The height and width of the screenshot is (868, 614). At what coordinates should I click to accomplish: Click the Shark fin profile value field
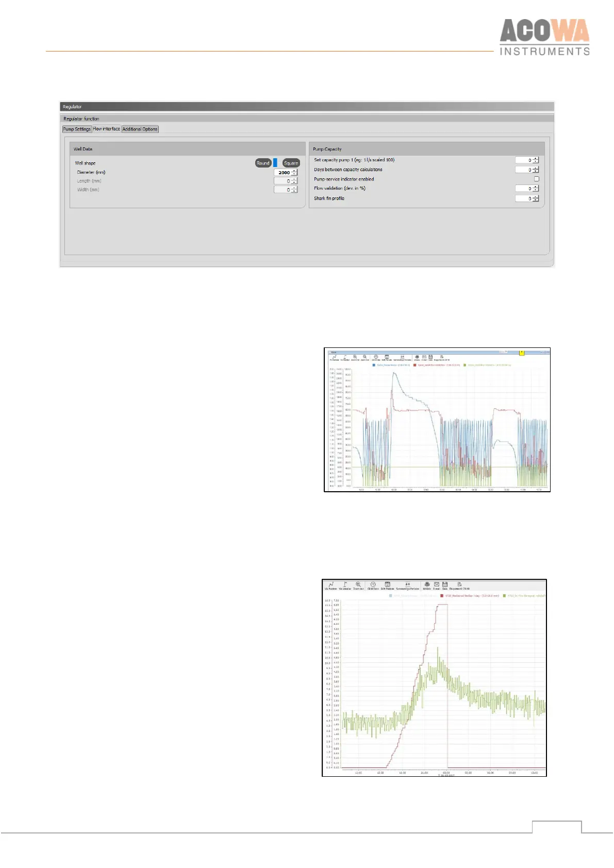tap(524, 198)
